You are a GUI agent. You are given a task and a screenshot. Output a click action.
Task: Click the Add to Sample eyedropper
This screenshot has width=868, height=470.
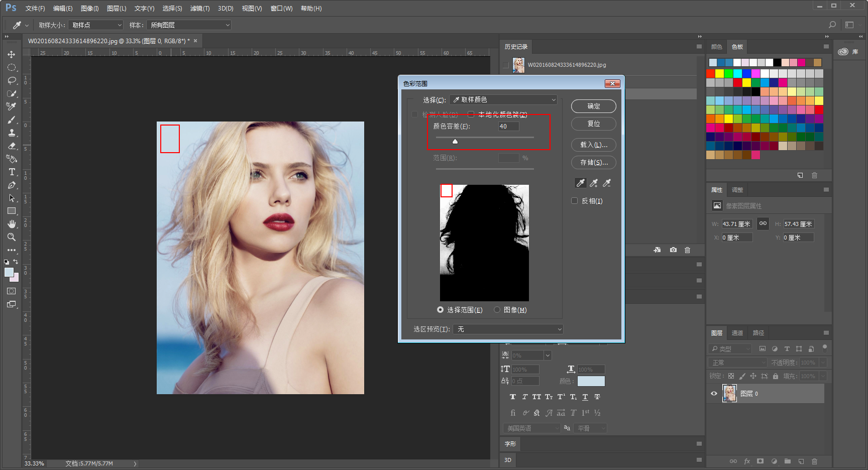[594, 183]
